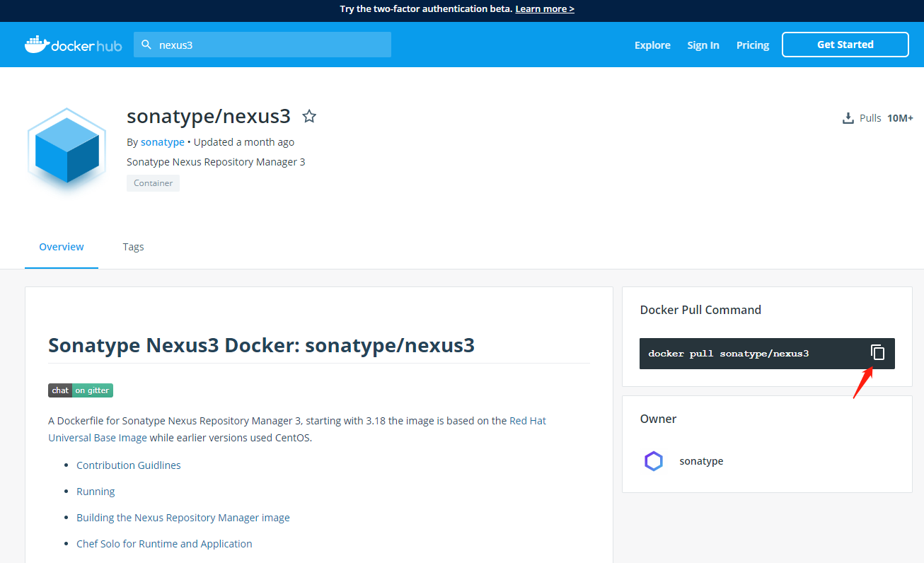The width and height of the screenshot is (924, 563).
Task: Star the sonatype/nexus3 repository
Action: tap(309, 117)
